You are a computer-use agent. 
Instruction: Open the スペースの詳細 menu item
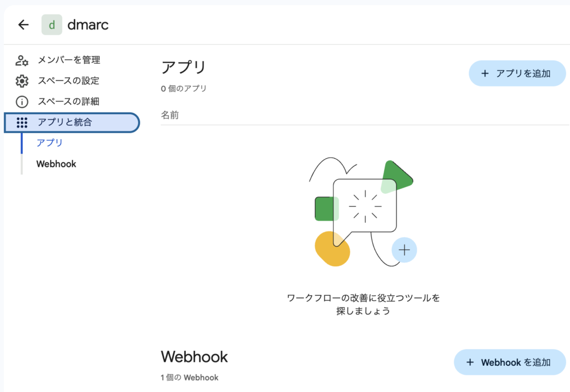pos(68,102)
